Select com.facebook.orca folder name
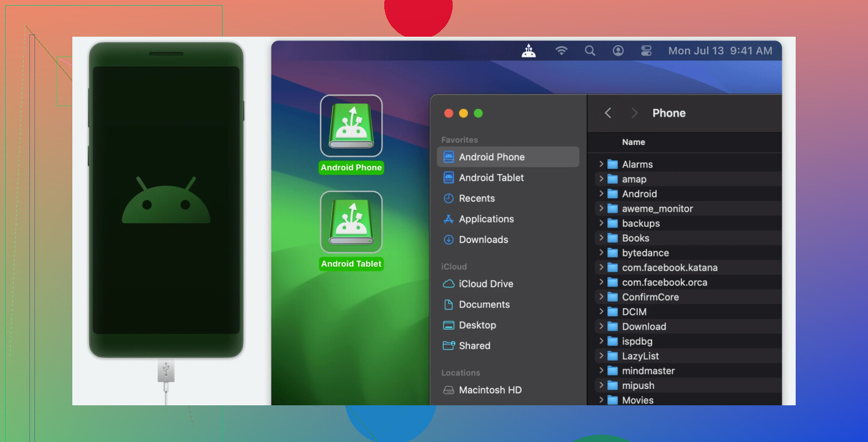Viewport: 868px width, 442px height. coord(665,282)
